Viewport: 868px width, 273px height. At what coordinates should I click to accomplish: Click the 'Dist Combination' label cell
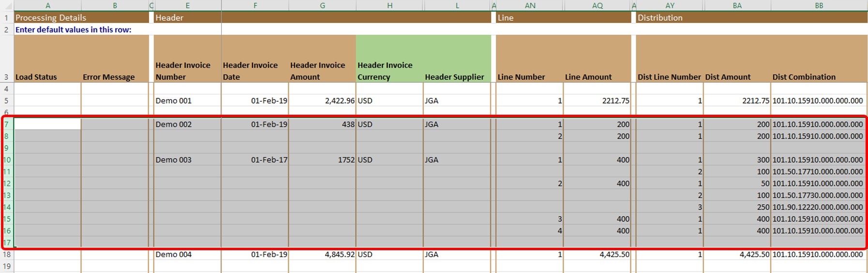point(819,59)
